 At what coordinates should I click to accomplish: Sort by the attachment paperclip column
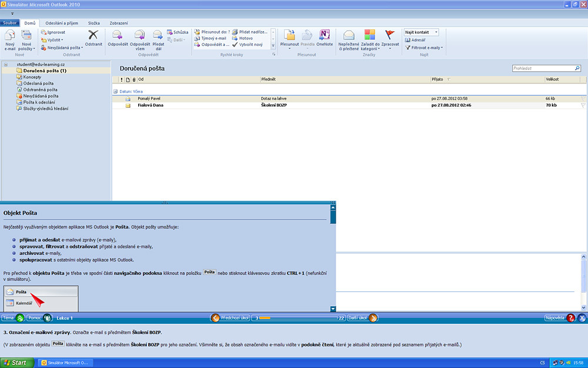click(x=134, y=79)
